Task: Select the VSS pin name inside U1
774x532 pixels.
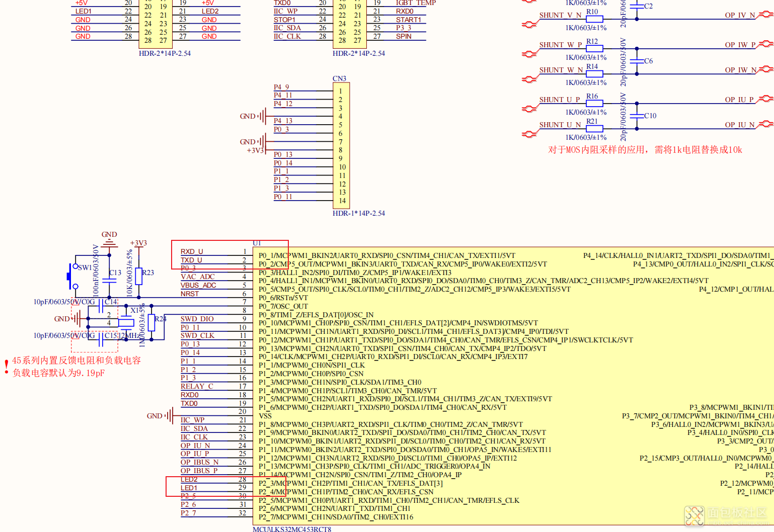Action: [265, 416]
